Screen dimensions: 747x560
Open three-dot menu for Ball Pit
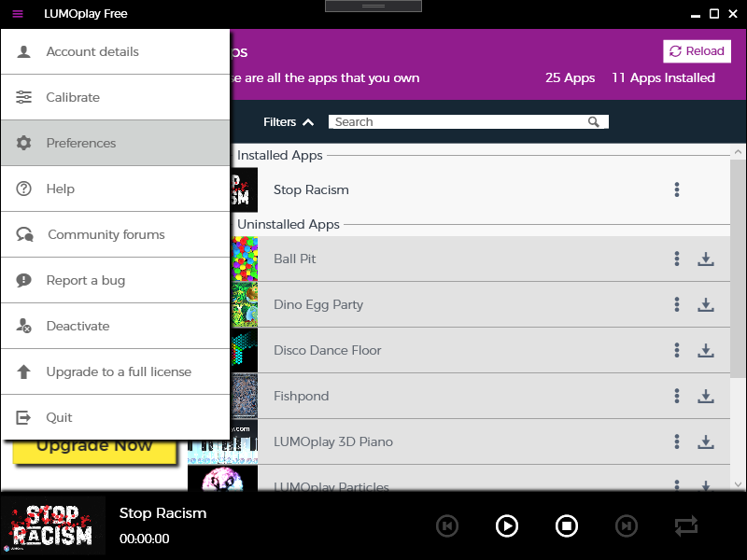pos(676,259)
